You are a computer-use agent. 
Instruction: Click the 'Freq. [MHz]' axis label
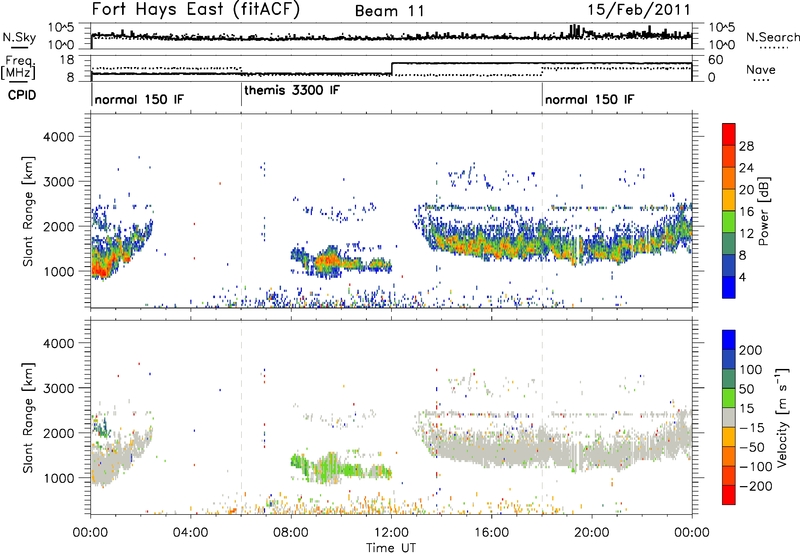pos(19,67)
